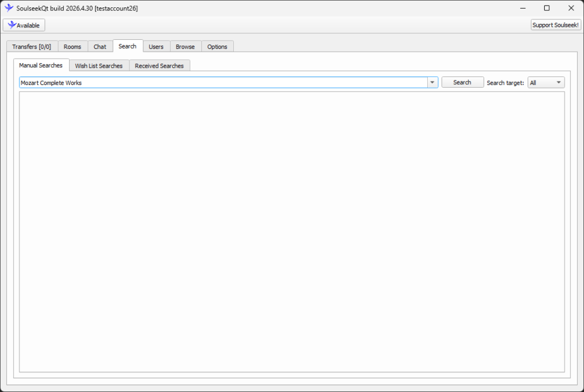This screenshot has width=584, height=392.
Task: Maximize the SoulseekQt window
Action: coord(547,8)
